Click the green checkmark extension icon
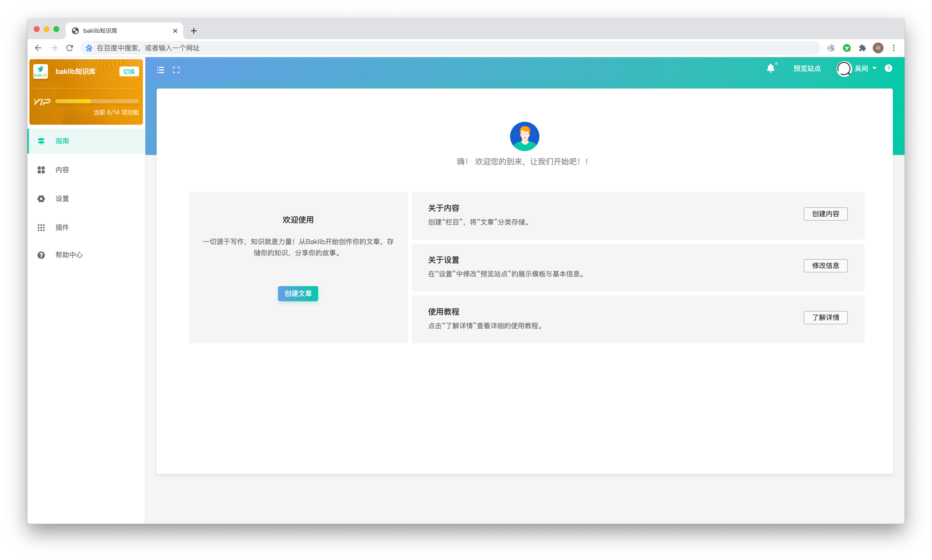 click(x=846, y=48)
